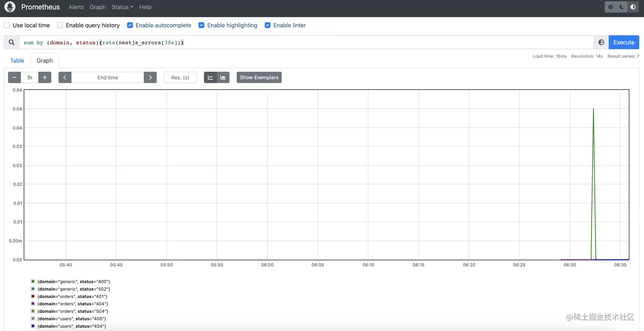Disable the Enable linter checkbox
The image size is (644, 331).
[x=267, y=25]
